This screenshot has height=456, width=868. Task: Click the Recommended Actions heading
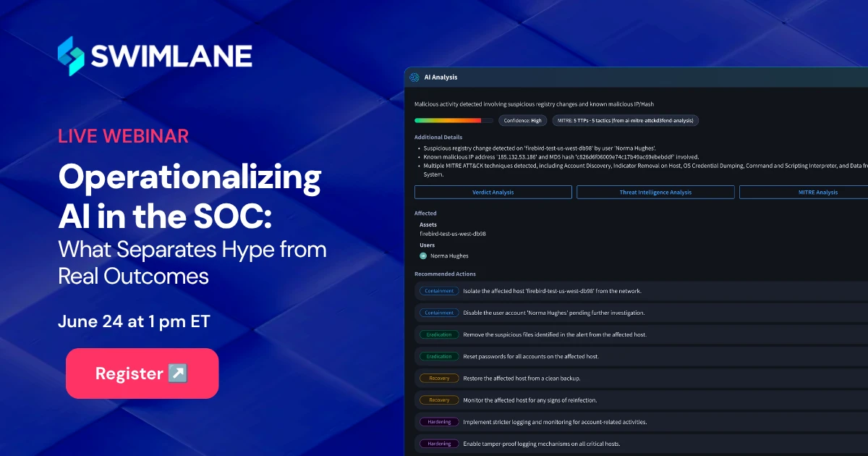coord(445,274)
